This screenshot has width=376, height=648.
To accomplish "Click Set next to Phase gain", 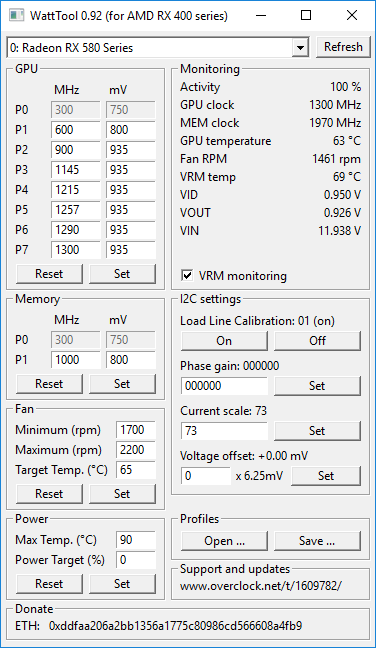I will (x=317, y=386).
